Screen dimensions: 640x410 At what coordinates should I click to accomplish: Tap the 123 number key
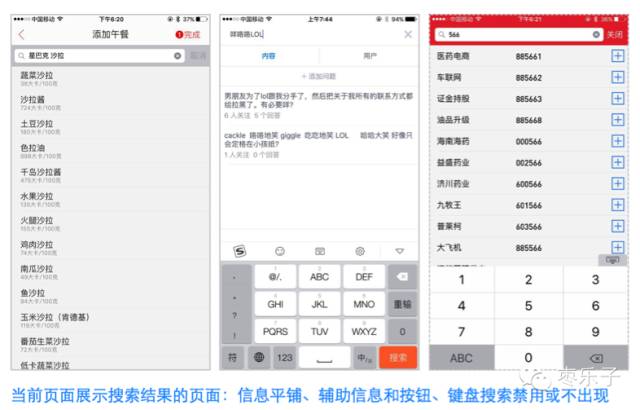pyautogui.click(x=285, y=358)
